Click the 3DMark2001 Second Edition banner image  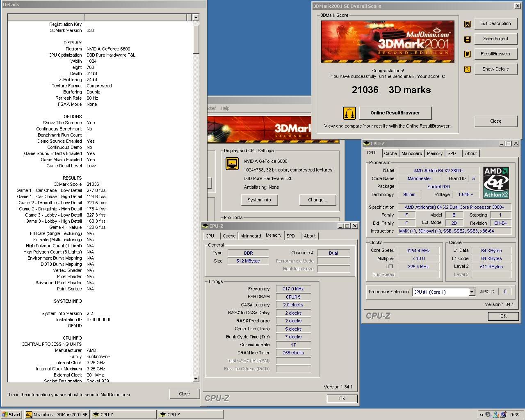pyautogui.click(x=388, y=41)
